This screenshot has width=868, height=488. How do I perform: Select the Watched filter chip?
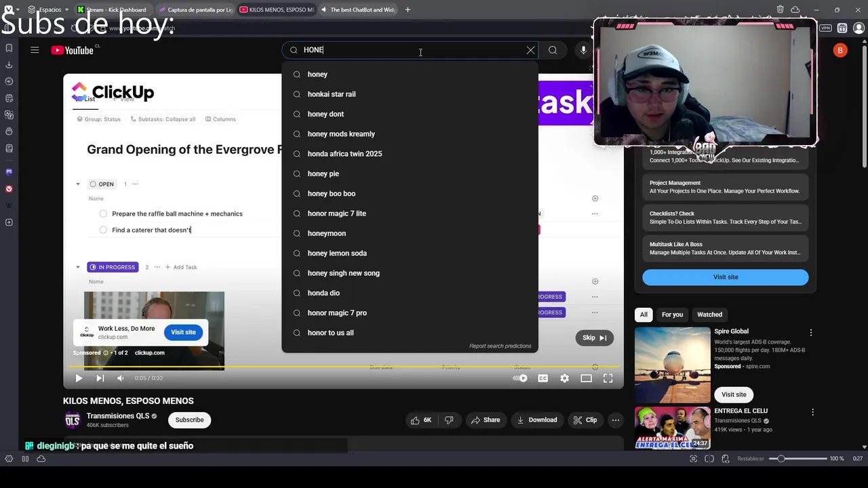[709, 314]
